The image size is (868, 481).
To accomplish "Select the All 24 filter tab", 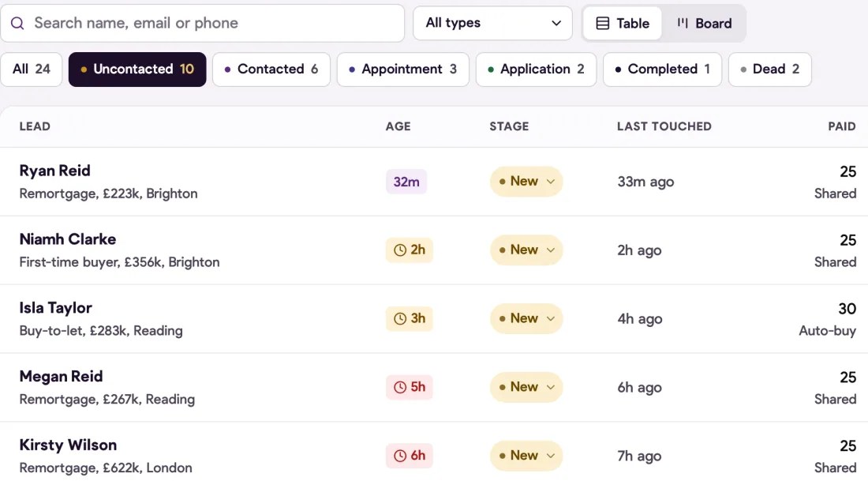I will [32, 70].
